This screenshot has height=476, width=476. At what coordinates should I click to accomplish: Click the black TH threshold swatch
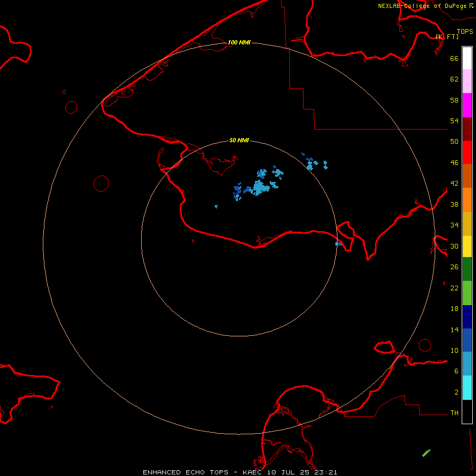467,411
